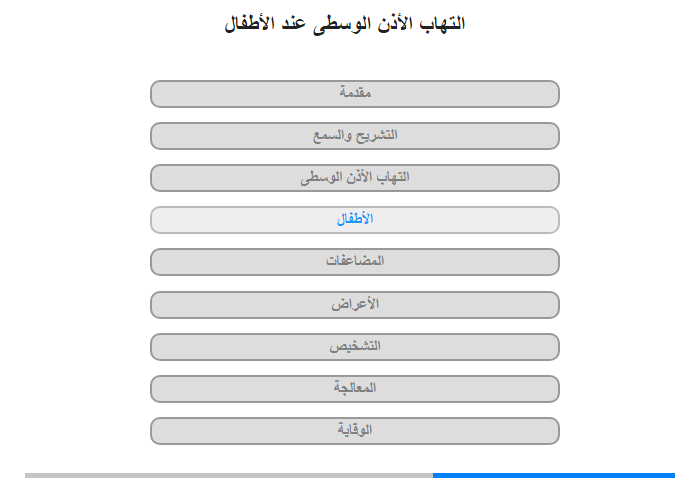The image size is (700, 480).
Task: Select the symptoms topic button
Action: point(354,305)
